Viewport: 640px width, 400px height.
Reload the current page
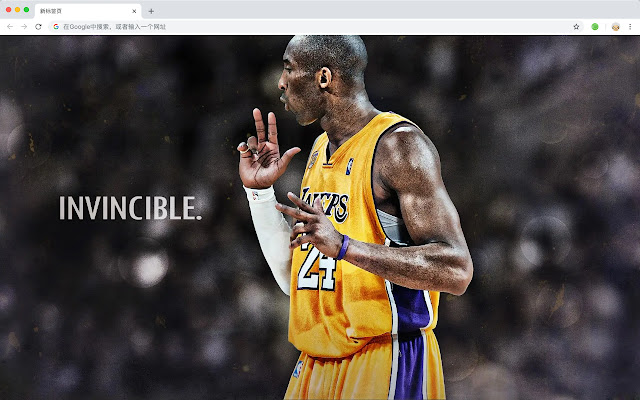pos(38,27)
